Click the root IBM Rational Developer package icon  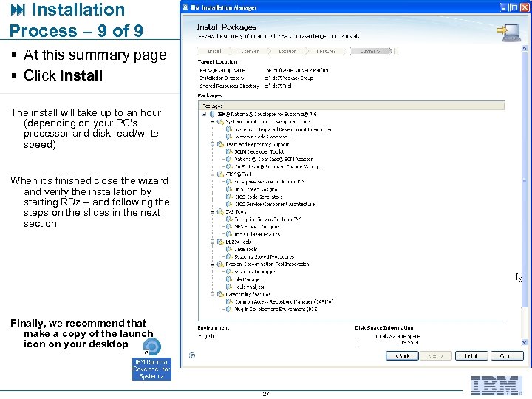coord(212,114)
